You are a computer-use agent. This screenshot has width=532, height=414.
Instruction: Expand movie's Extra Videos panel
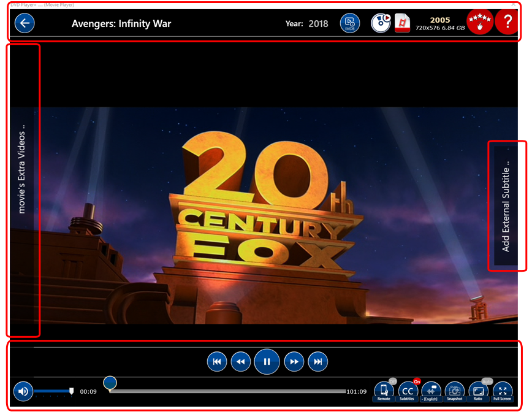pos(21,169)
